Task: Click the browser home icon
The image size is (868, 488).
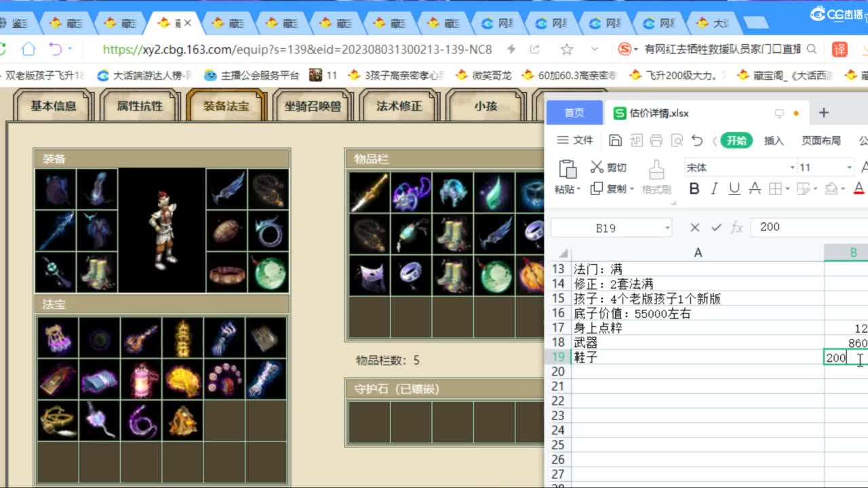Action: [28, 49]
